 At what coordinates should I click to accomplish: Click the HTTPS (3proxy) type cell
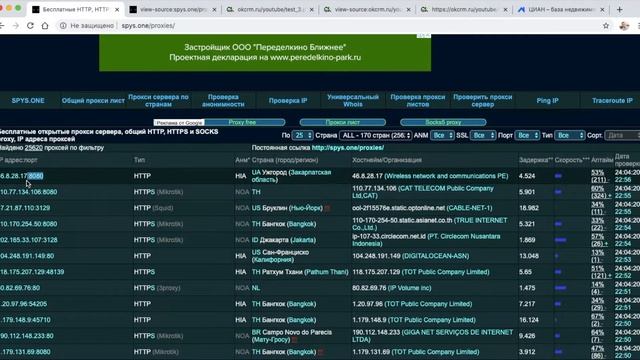[x=157, y=288]
